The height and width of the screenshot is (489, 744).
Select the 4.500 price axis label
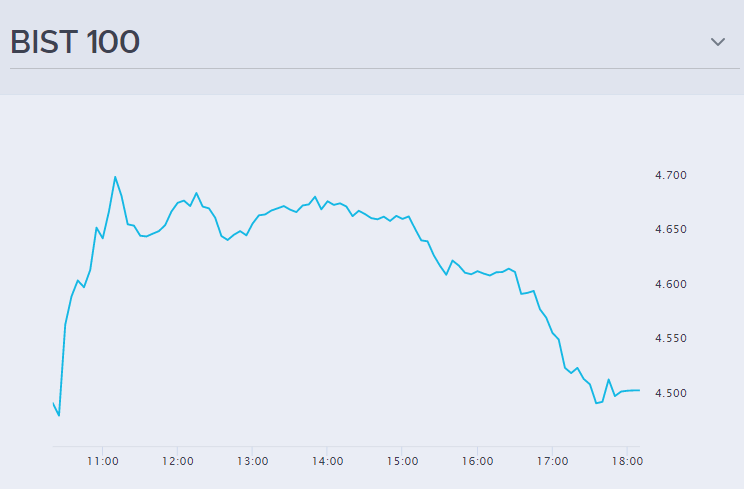[x=671, y=393]
